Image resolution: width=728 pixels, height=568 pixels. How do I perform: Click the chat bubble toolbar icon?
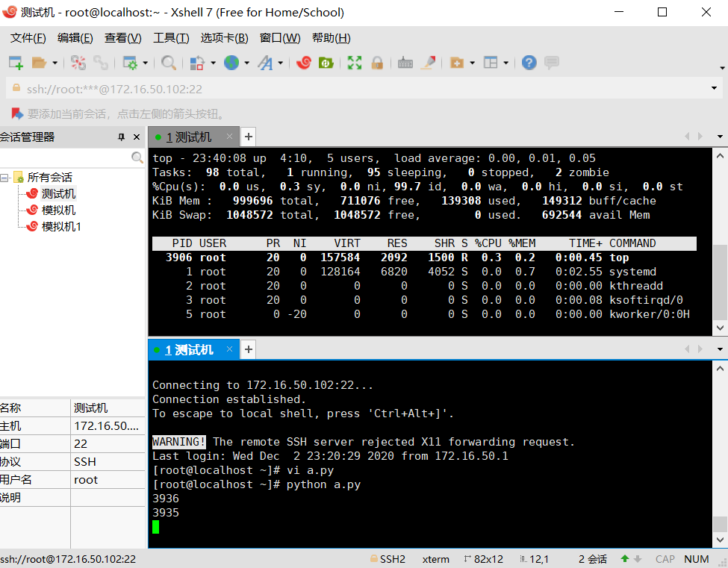coord(552,63)
